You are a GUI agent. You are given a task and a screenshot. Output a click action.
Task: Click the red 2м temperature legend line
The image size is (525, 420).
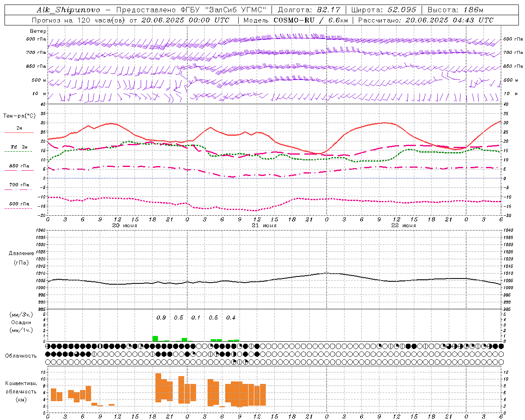tap(19, 132)
